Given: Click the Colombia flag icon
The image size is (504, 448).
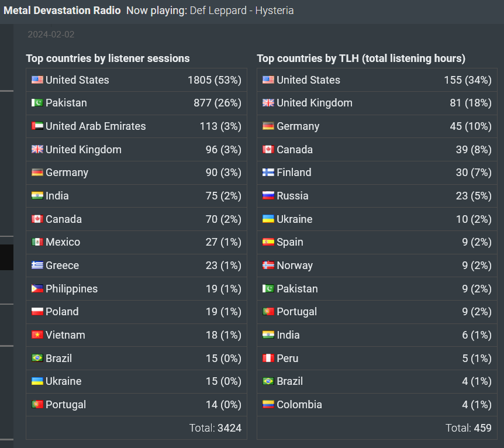Looking at the screenshot, I should pyautogui.click(x=268, y=404).
